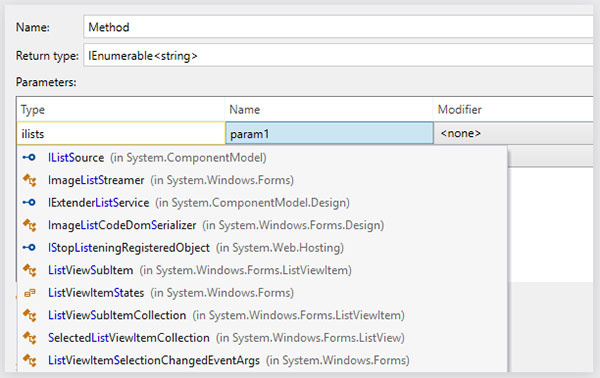The width and height of the screenshot is (600, 378).
Task: Focus the Type cell containing ilists
Action: (x=121, y=134)
